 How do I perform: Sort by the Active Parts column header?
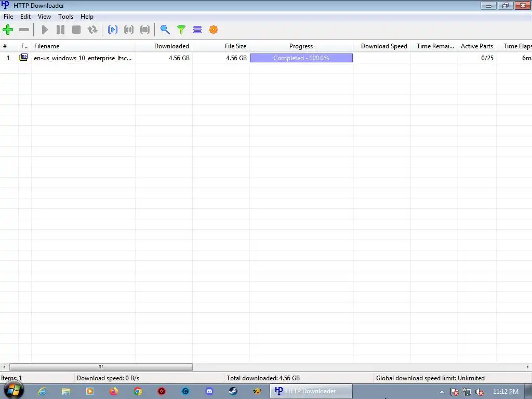[477, 46]
